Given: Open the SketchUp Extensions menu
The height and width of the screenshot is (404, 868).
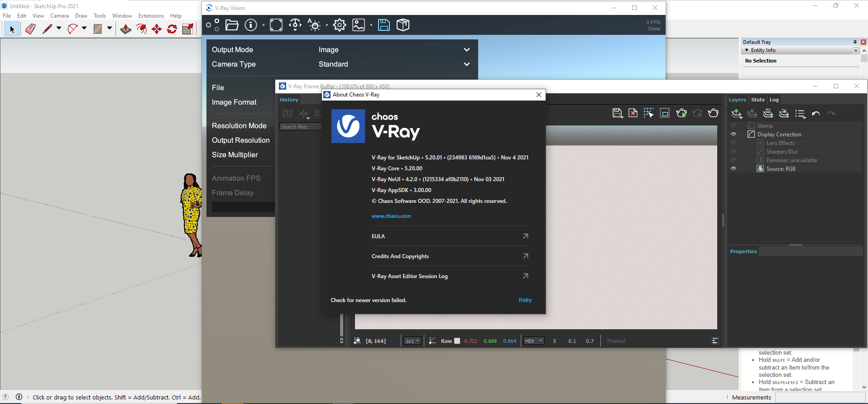Looking at the screenshot, I should (x=151, y=15).
